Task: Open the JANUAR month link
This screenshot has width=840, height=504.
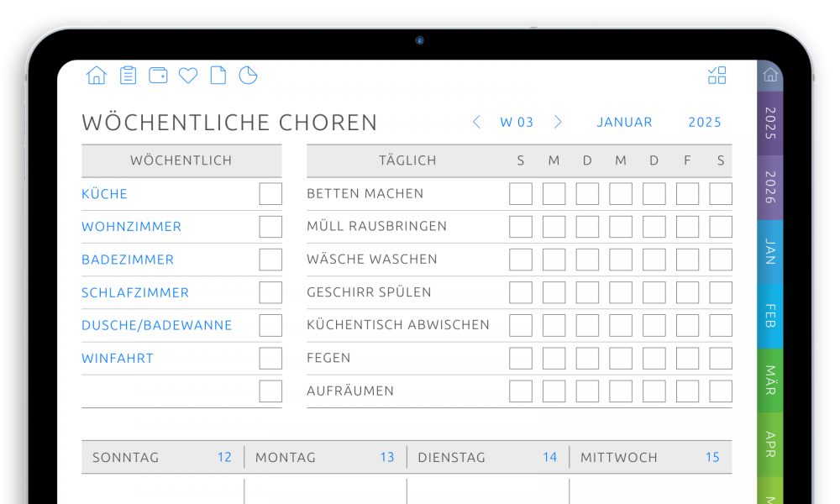Action: pos(624,122)
